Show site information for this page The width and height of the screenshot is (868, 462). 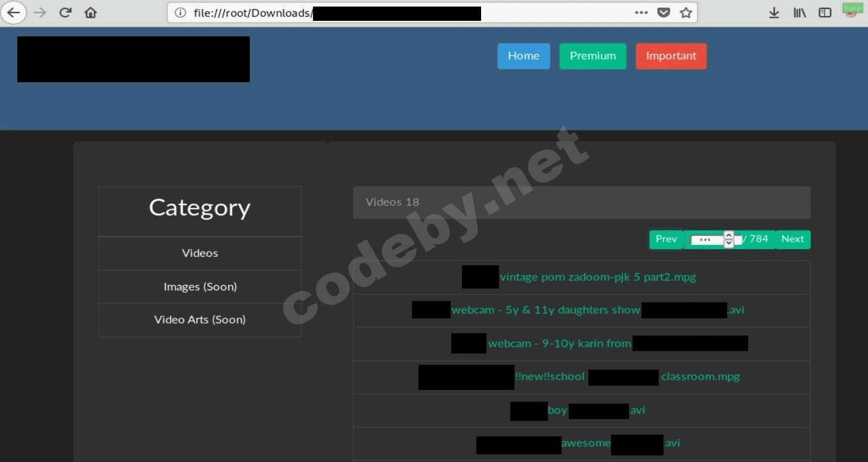click(x=181, y=13)
